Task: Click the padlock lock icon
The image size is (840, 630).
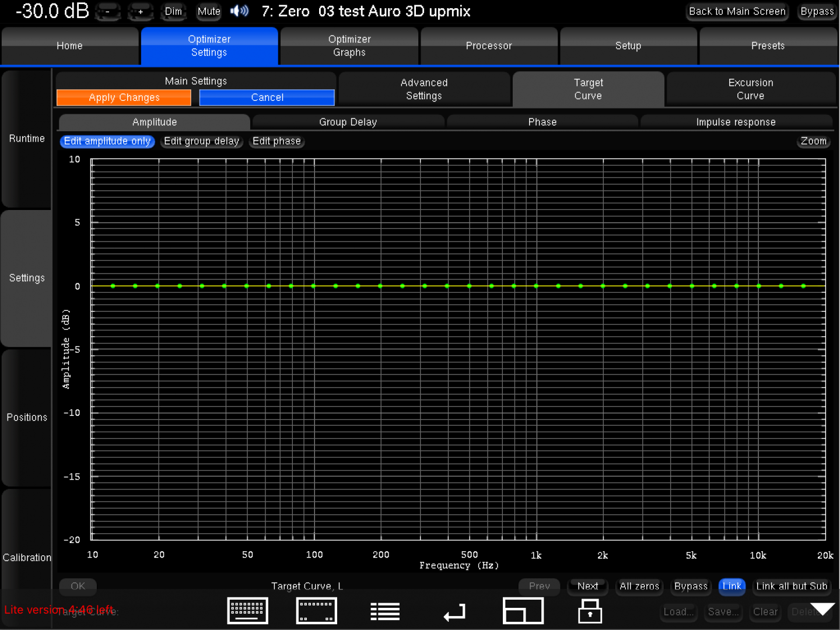Action: 590,611
